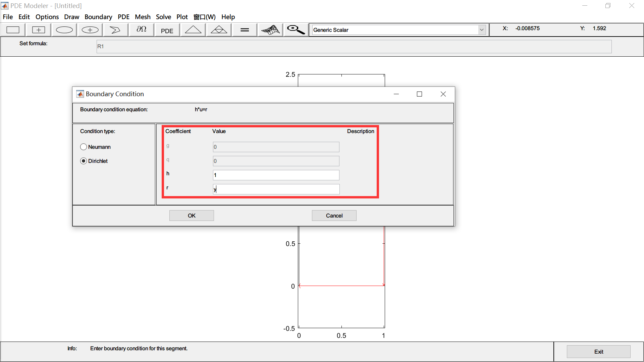The width and height of the screenshot is (644, 362).
Task: Click inside the r coefficient value field
Action: click(276, 189)
